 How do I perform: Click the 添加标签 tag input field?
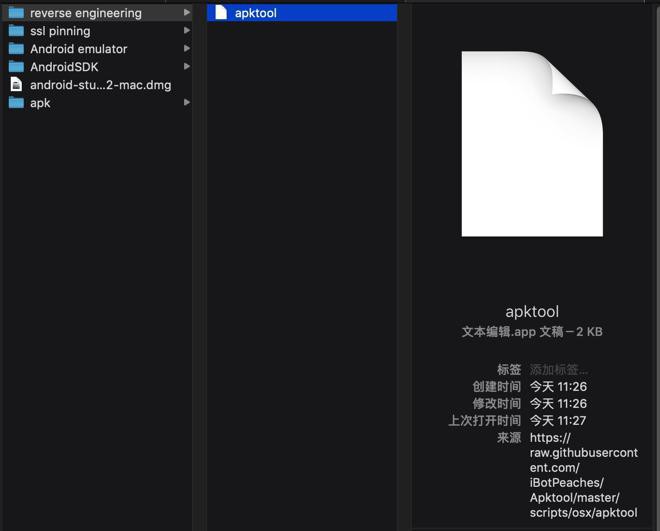coord(559,369)
